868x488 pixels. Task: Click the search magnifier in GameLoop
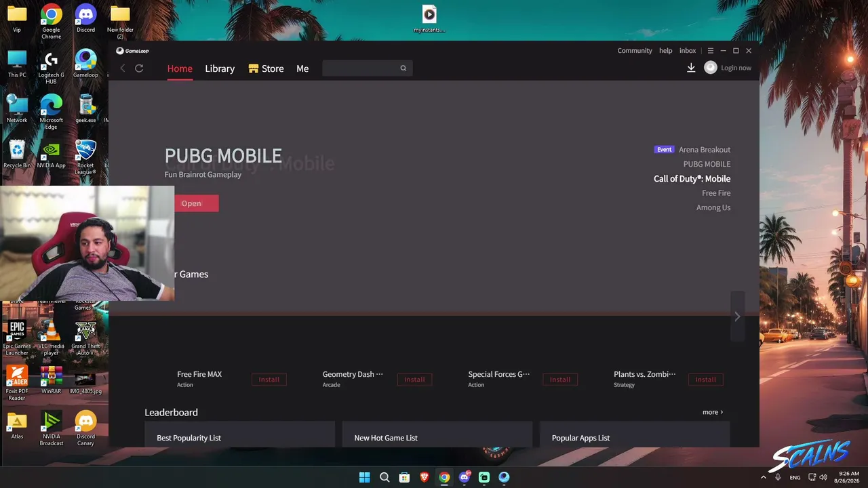[x=403, y=68]
